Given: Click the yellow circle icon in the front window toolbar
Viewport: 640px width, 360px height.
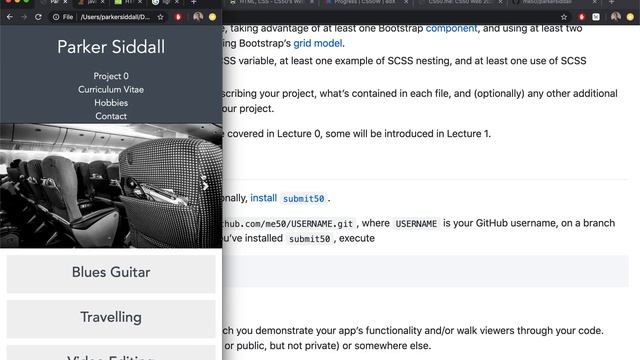Looking at the screenshot, I should click(x=212, y=17).
